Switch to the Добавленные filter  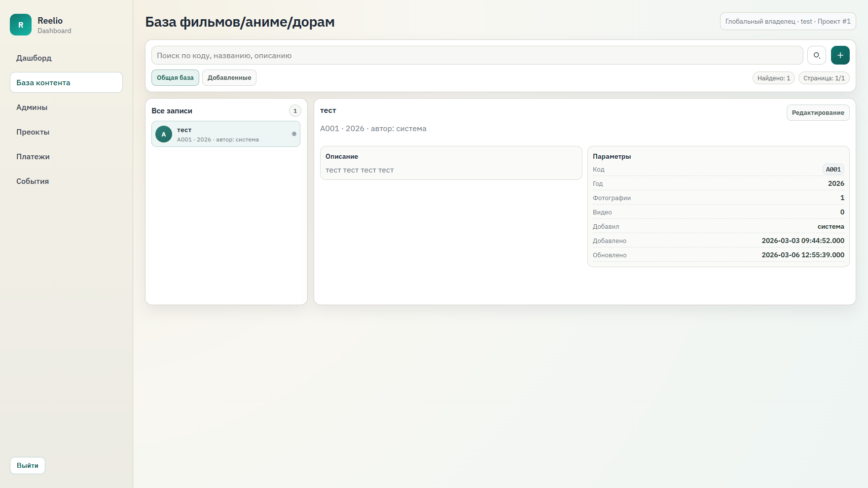pyautogui.click(x=229, y=78)
